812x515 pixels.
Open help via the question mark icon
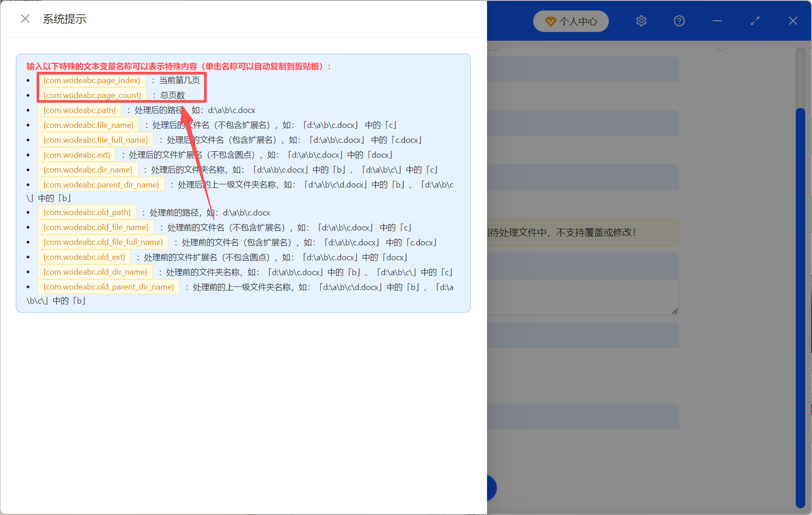point(679,21)
